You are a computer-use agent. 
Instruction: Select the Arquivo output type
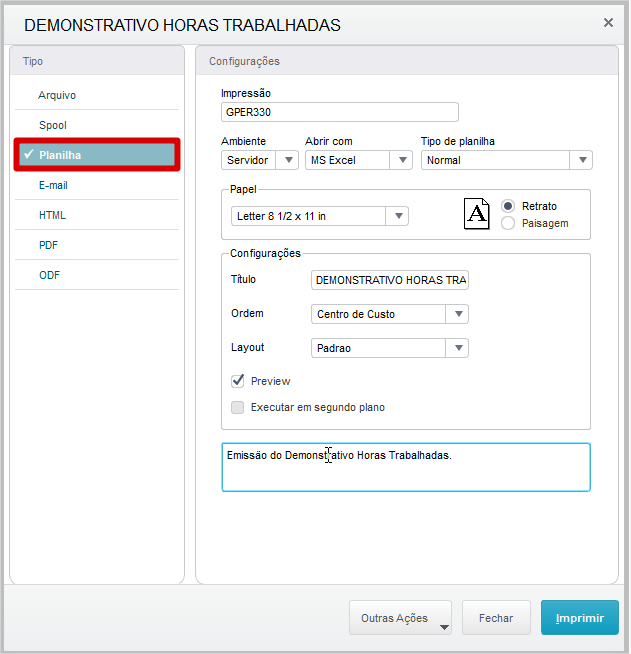[x=97, y=95]
